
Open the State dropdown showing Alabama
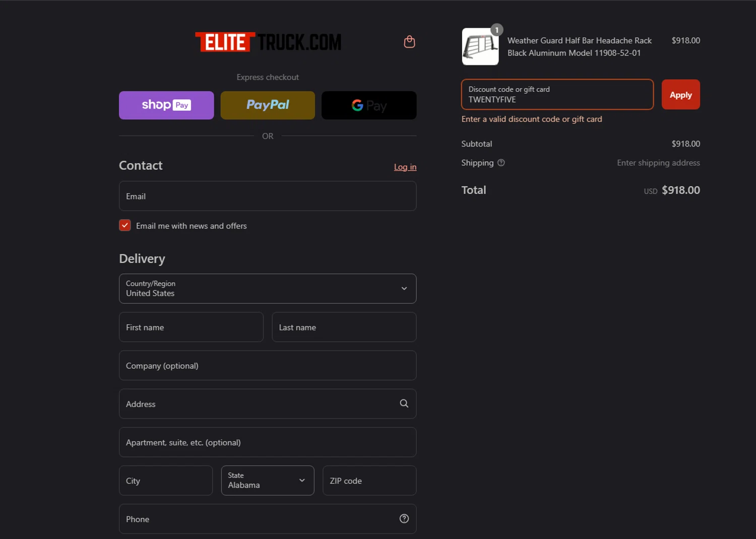click(x=268, y=481)
